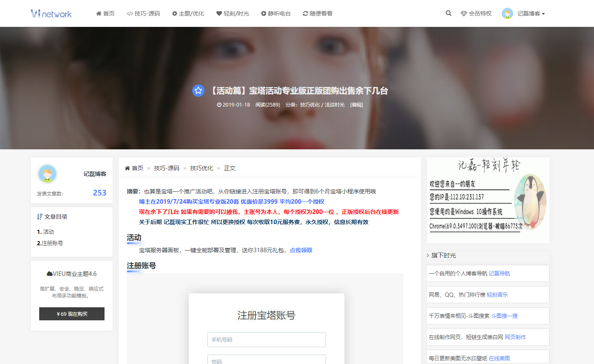
Task: Click the 记磊博客 avatar thumbnail in sidebar
Action: [x=47, y=174]
